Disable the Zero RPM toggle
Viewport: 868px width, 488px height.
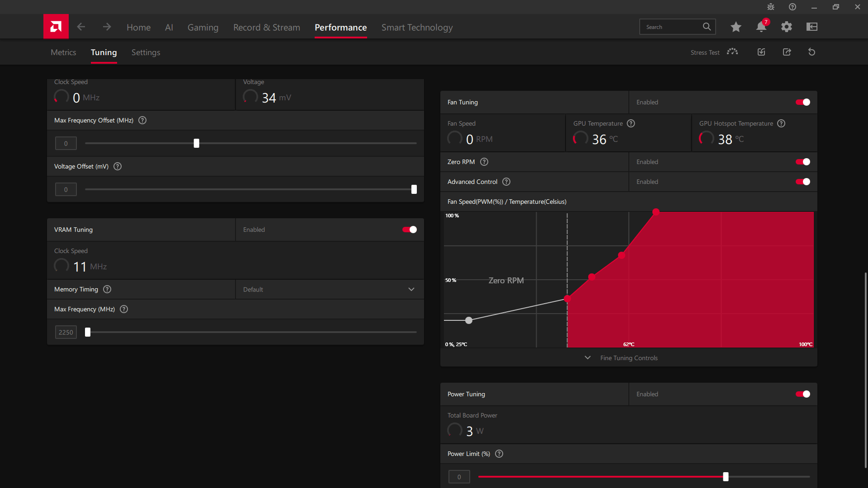(x=803, y=162)
